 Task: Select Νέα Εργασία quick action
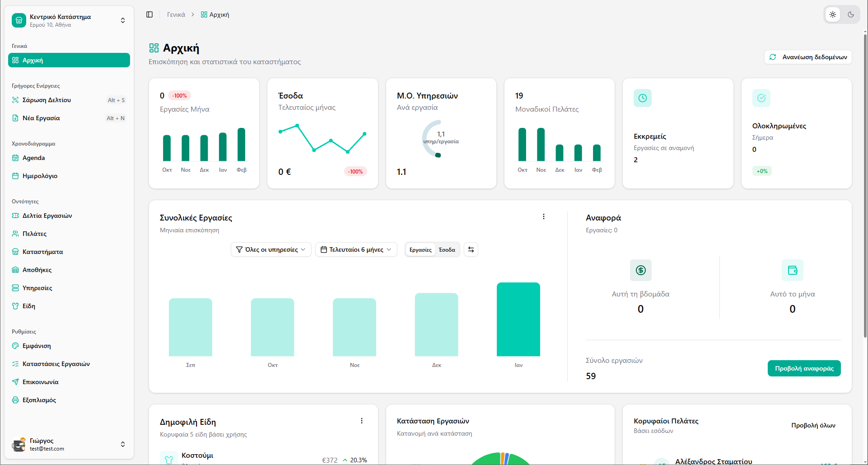69,118
